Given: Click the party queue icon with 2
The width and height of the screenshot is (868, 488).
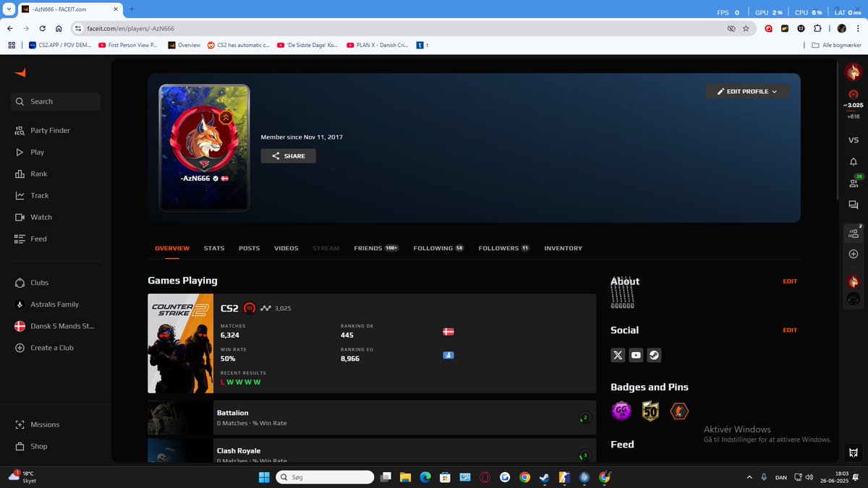Looking at the screenshot, I should pos(854,232).
